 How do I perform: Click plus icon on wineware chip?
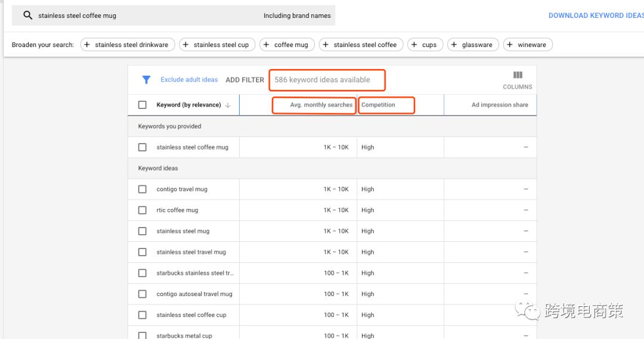tap(510, 45)
